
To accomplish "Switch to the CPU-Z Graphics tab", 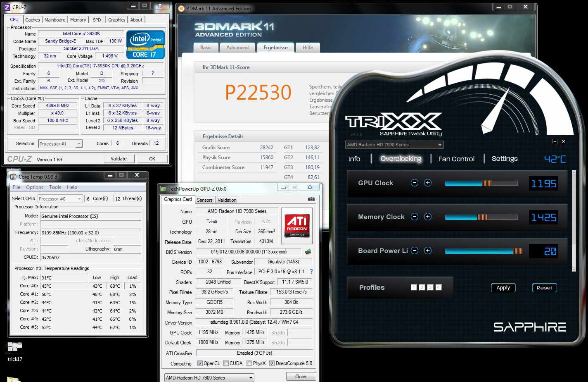I will pos(117,20).
